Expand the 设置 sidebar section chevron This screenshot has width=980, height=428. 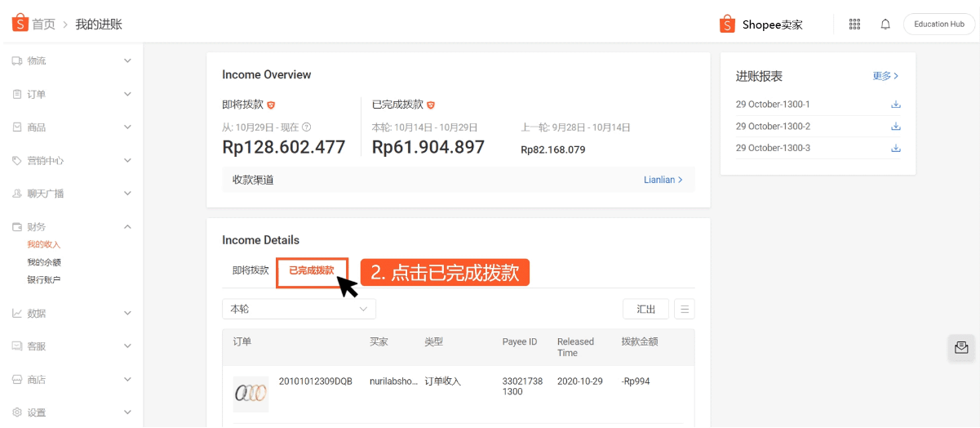127,412
